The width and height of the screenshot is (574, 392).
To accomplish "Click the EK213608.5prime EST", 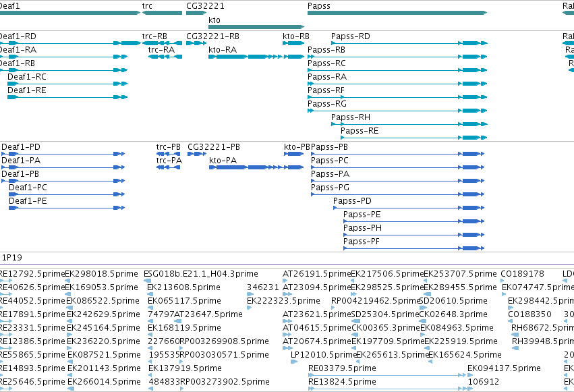I will click(150, 294).
